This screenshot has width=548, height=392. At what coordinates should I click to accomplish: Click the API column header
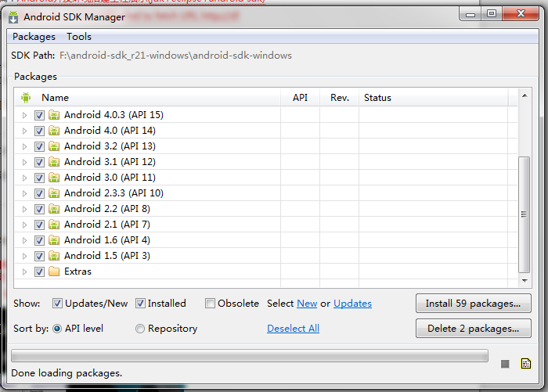[300, 98]
